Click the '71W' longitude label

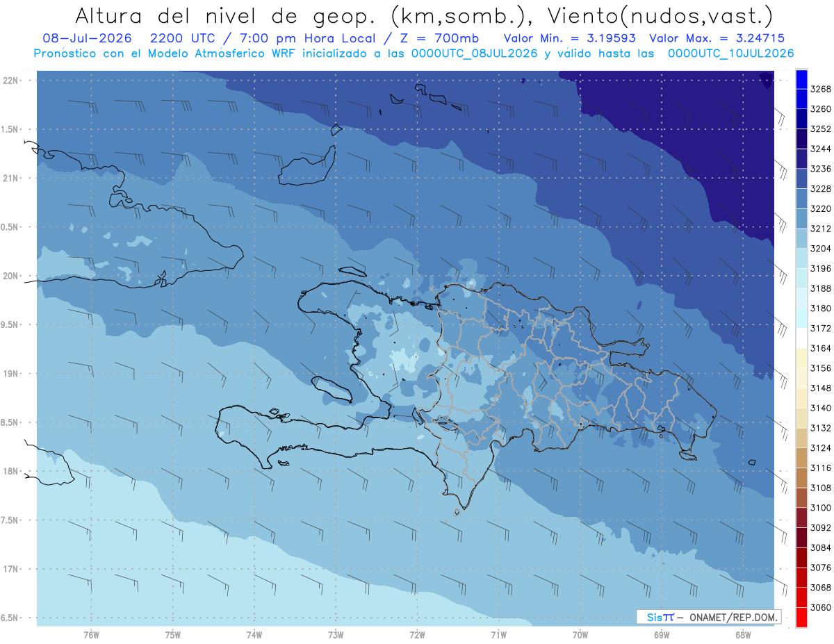[x=498, y=635]
